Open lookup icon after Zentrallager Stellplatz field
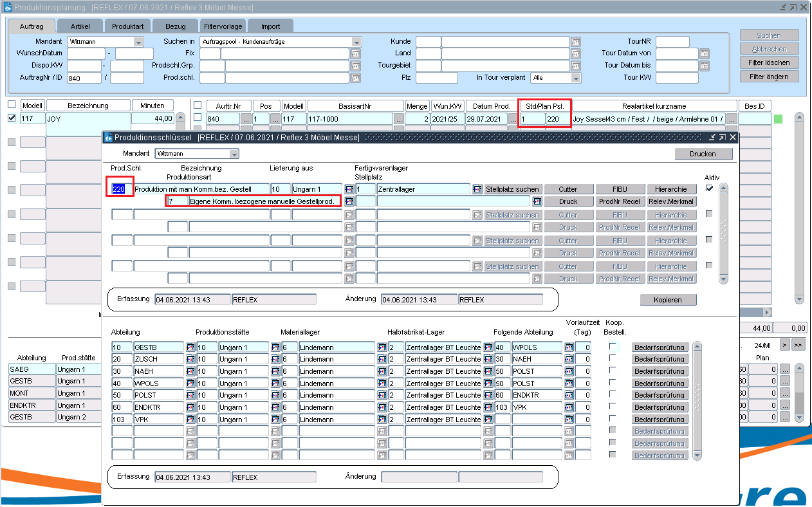The height and width of the screenshot is (507, 812). tap(477, 189)
